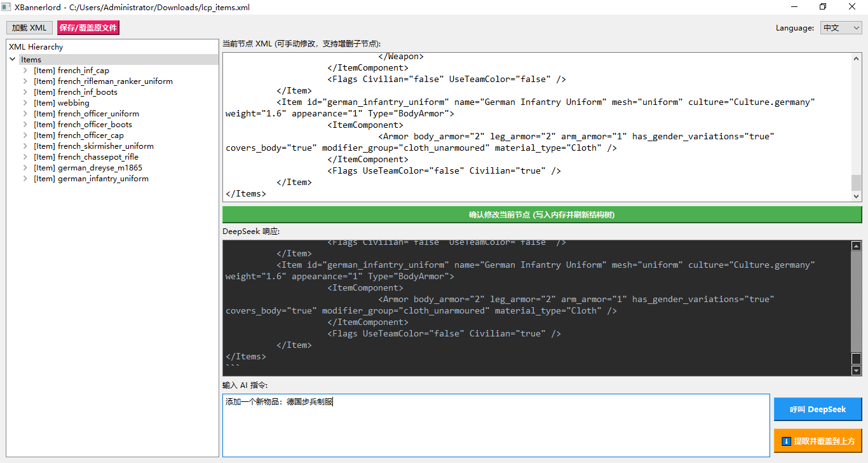Click the 加载 XML button
Screen dimensions: 868x463
29,28
